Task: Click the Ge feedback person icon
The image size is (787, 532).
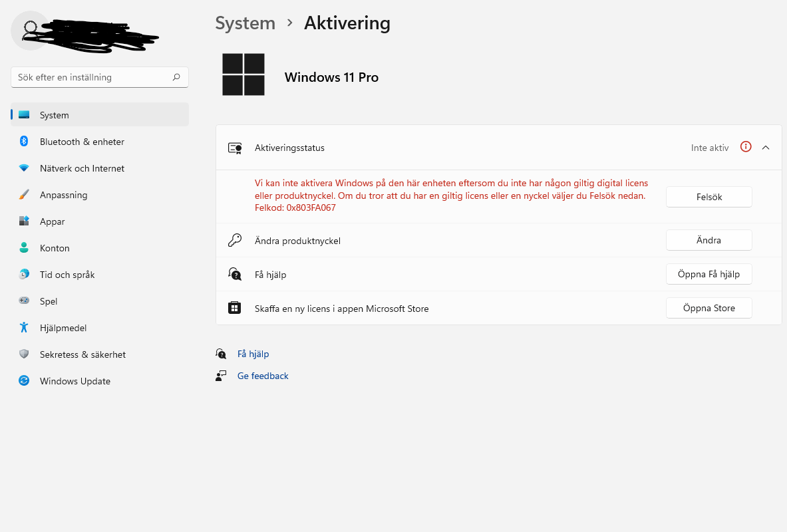Action: point(221,376)
